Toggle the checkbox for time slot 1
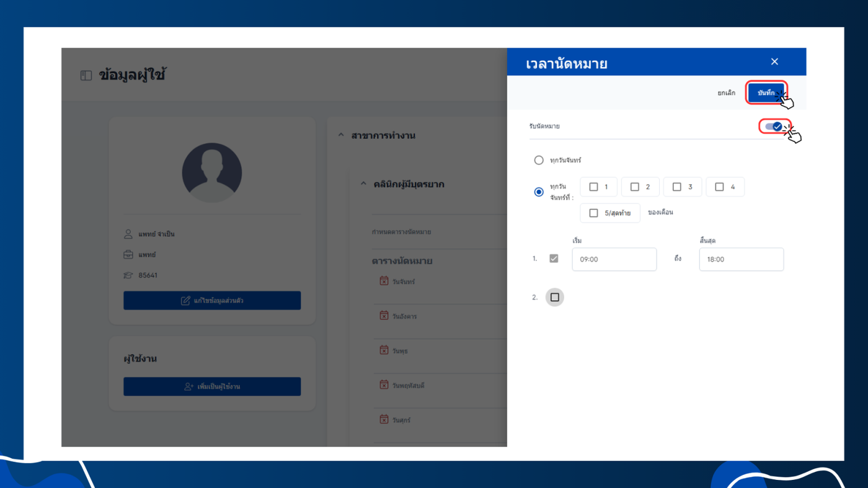The height and width of the screenshot is (488, 868). click(554, 259)
